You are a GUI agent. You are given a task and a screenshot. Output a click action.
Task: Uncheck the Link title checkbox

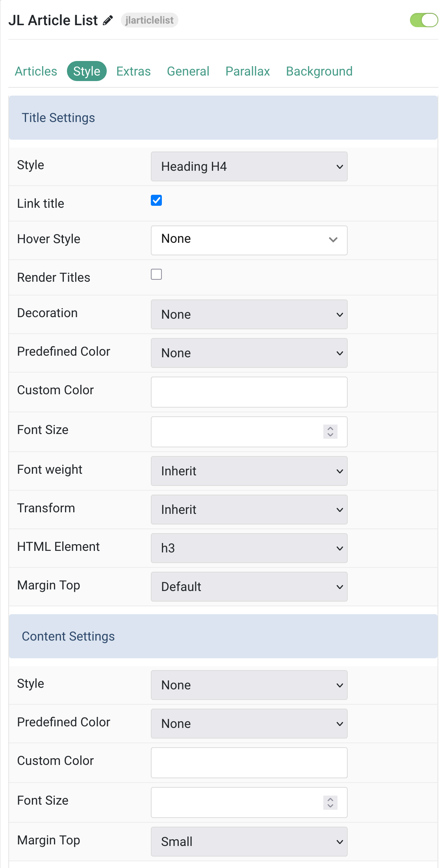click(x=156, y=200)
